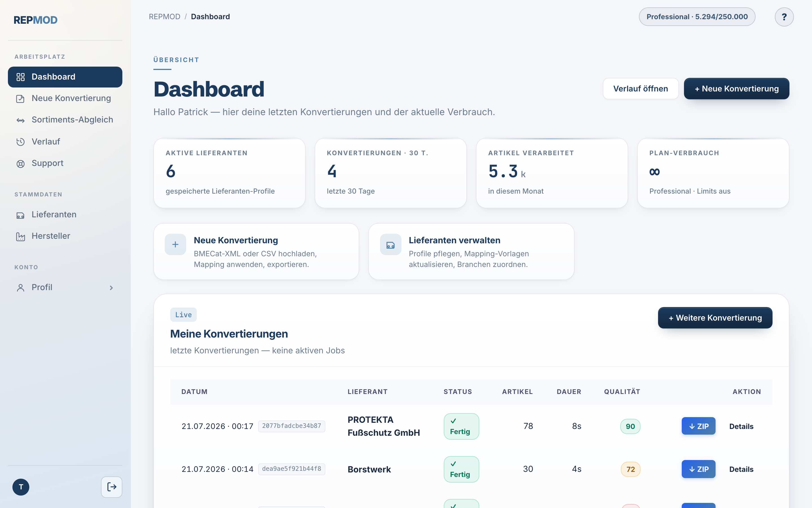Viewport: 812px width, 508px height.
Task: Click the Live badge
Action: (x=184, y=315)
